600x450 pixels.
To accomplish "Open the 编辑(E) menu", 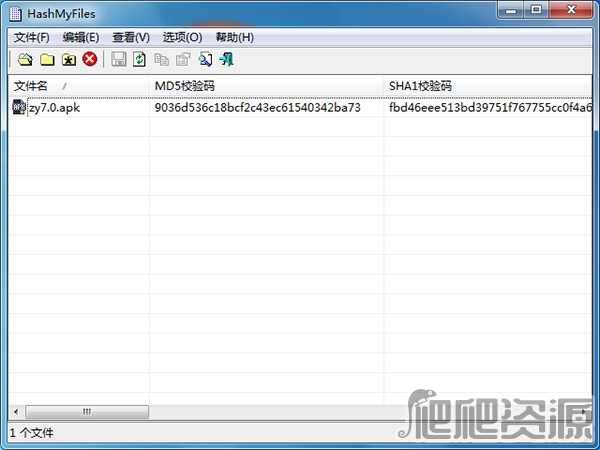I will [81, 38].
